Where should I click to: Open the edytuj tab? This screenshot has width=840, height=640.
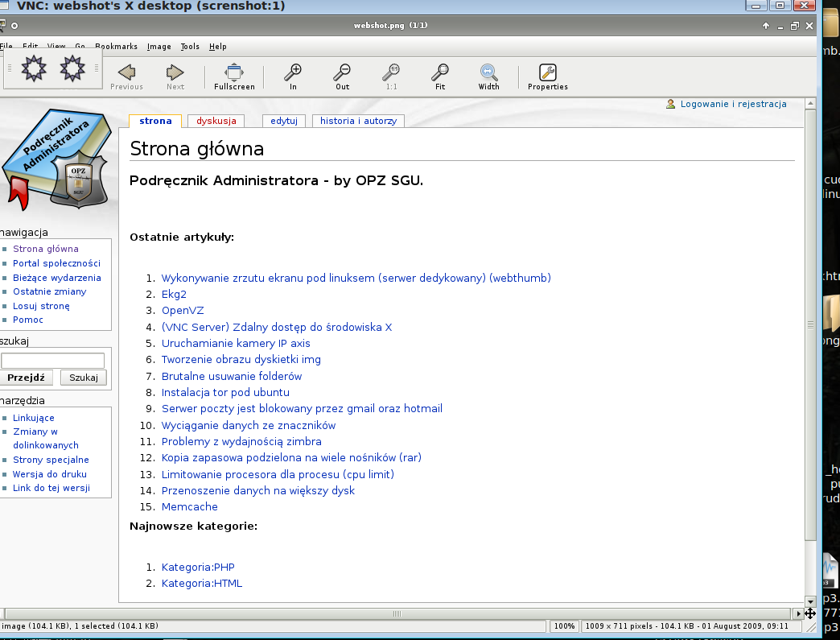tap(284, 121)
